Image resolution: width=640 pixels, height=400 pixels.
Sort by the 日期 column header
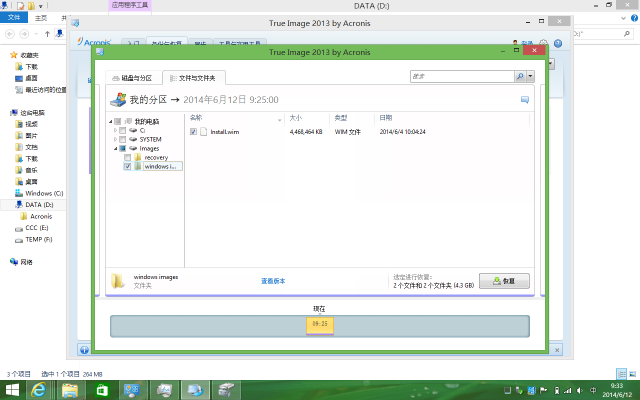(385, 118)
